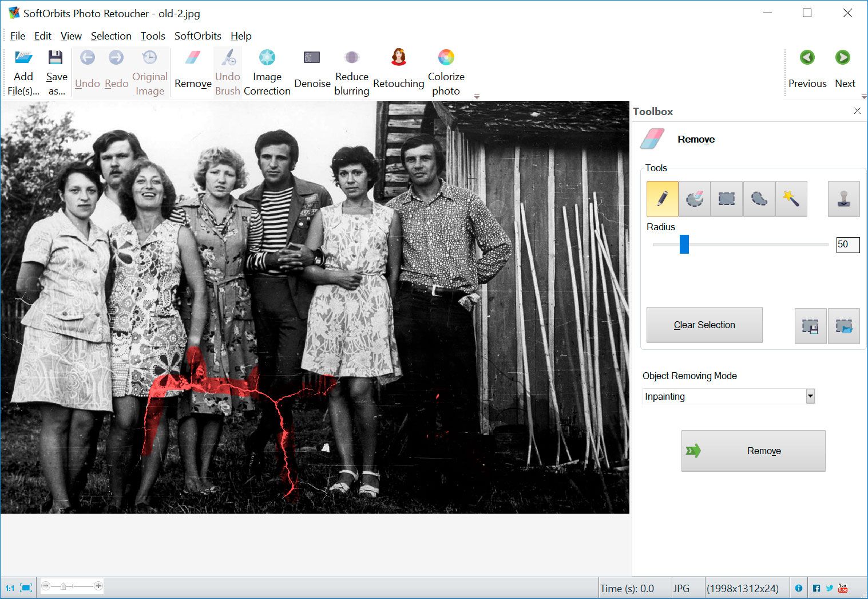Expand the toolbar overflow chevron
The width and height of the screenshot is (868, 599).
[477, 96]
